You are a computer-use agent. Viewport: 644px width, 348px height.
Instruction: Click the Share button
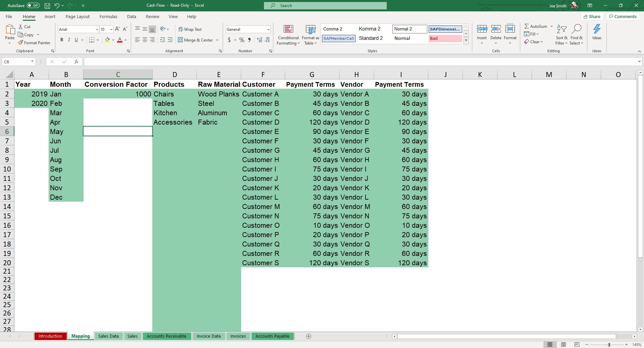tap(592, 16)
